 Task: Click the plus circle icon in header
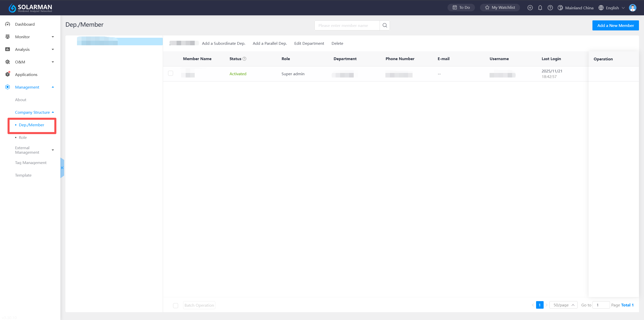[x=530, y=8]
